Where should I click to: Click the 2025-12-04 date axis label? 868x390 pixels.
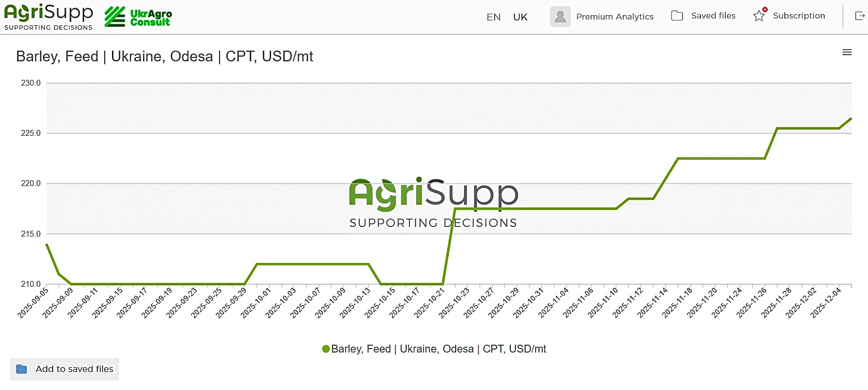(x=827, y=302)
